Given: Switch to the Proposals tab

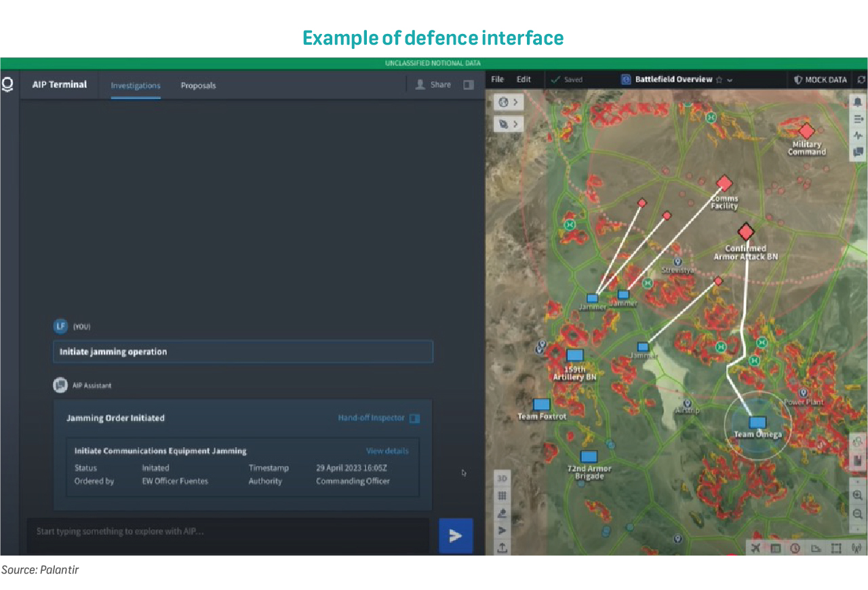Looking at the screenshot, I should (x=198, y=85).
